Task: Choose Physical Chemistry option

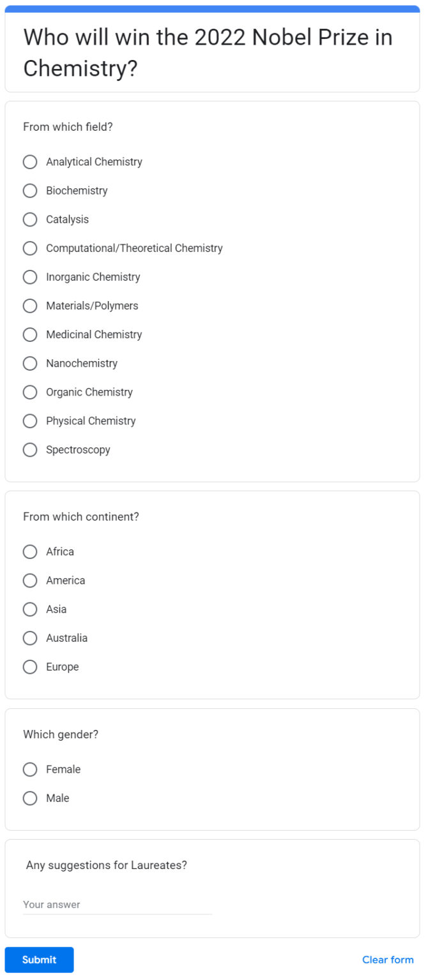Action: [30, 420]
